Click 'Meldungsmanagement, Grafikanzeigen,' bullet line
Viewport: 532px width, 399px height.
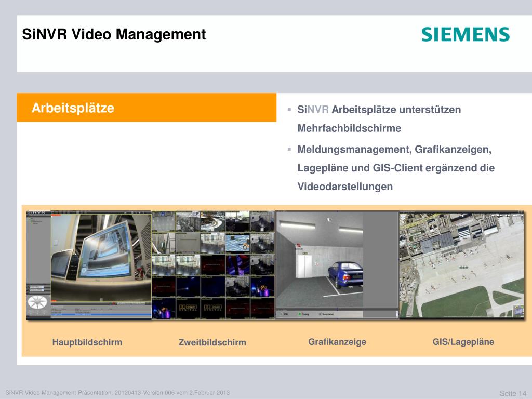394,149
